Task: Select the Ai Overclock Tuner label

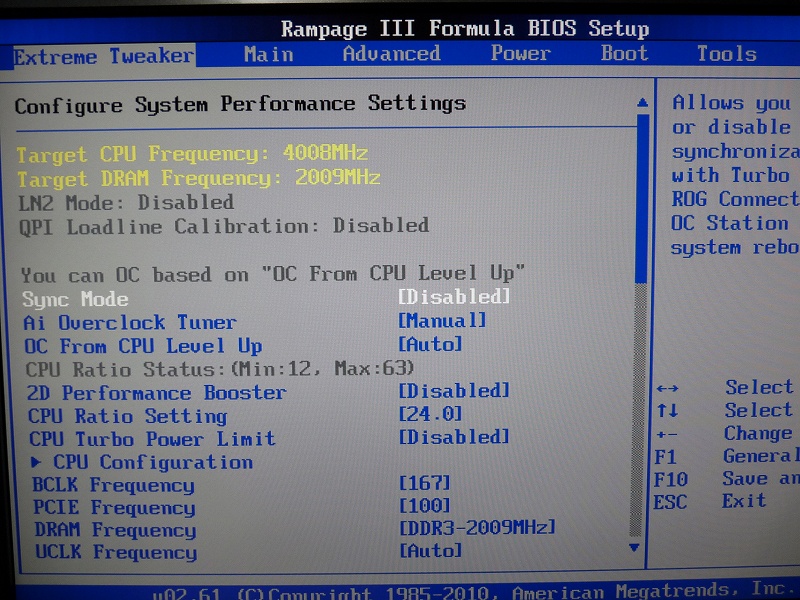Action: click(130, 322)
